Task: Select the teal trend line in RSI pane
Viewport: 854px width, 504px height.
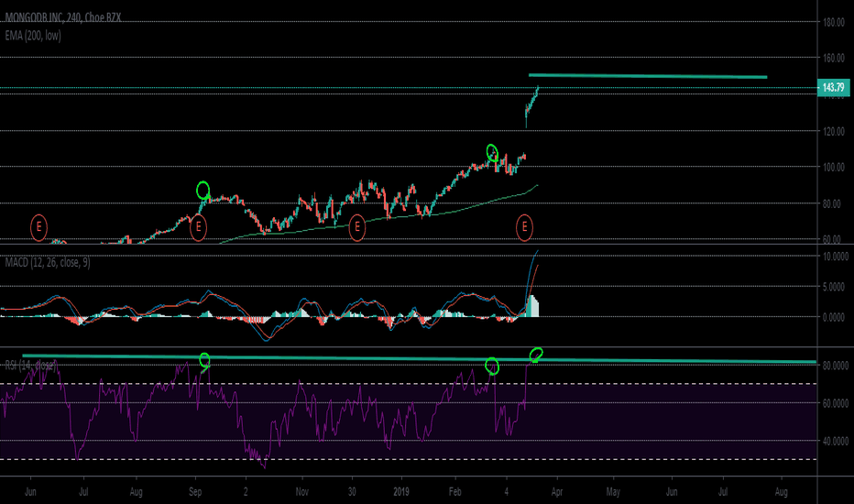Action: [420, 358]
